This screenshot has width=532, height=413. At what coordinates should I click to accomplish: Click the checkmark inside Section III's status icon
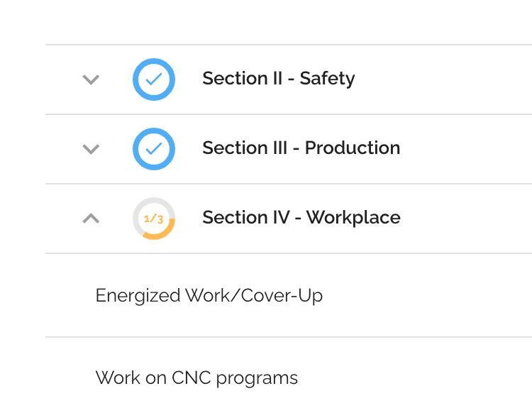154,149
